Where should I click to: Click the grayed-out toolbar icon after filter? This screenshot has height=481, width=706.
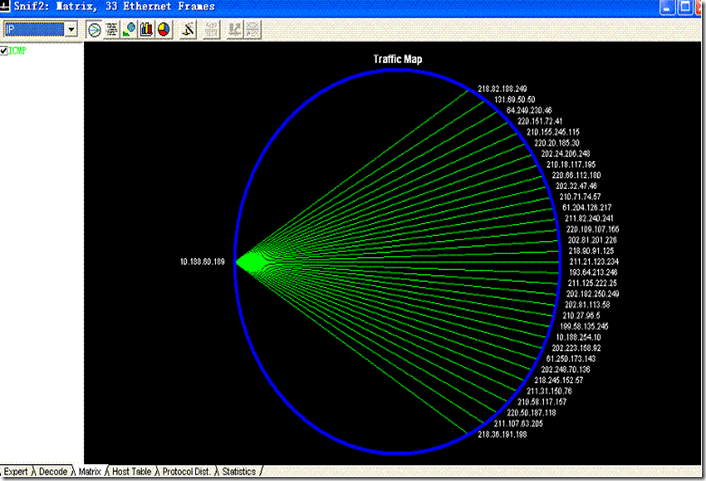pos(211,29)
